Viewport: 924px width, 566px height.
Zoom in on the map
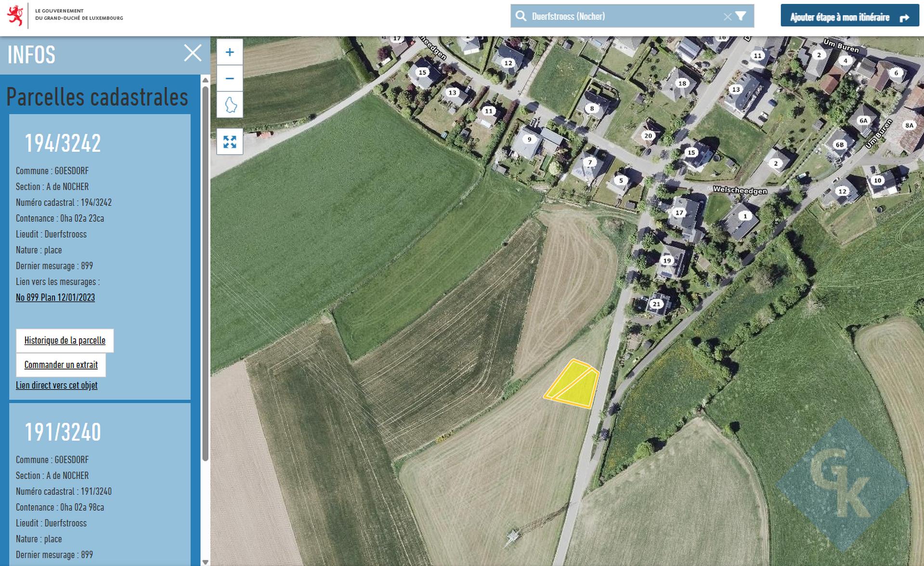(x=230, y=52)
